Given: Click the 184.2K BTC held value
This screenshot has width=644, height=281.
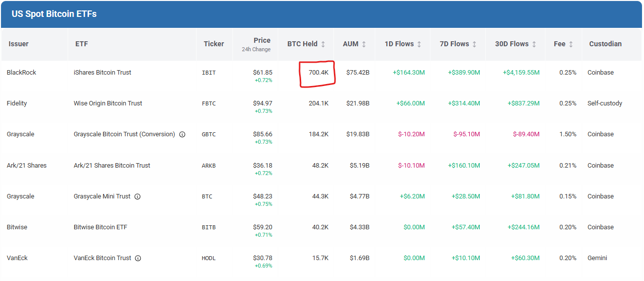Looking at the screenshot, I should 319,134.
